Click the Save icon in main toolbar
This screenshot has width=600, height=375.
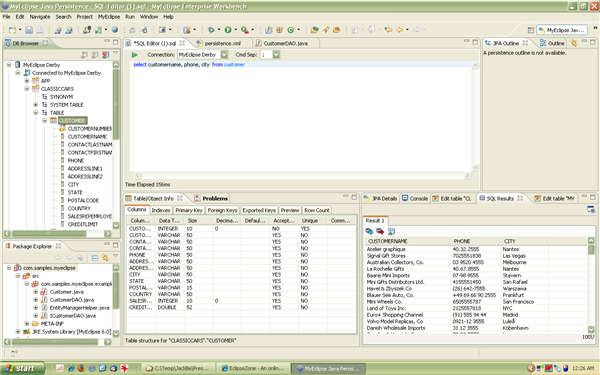[29, 30]
